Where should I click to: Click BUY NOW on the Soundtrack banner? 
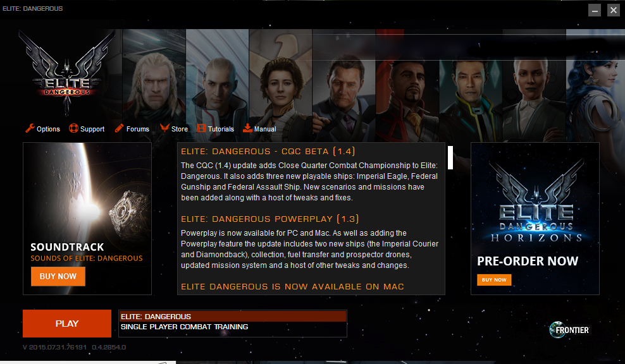tap(58, 276)
